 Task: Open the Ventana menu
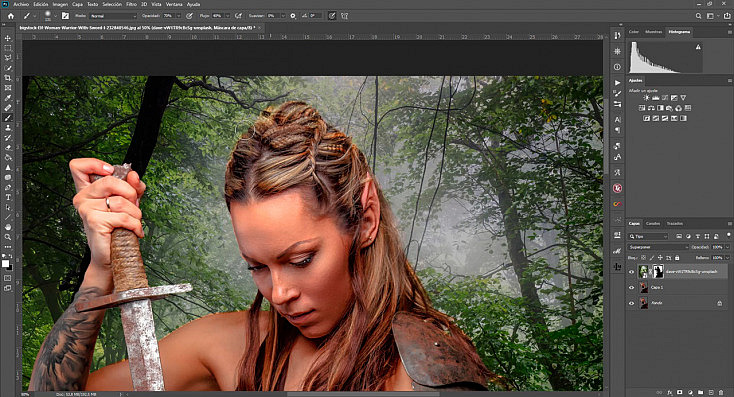click(174, 4)
